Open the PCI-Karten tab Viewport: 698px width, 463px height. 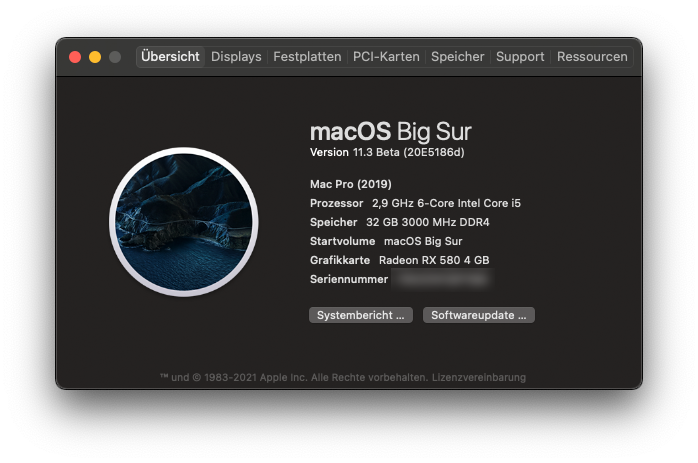pos(386,57)
